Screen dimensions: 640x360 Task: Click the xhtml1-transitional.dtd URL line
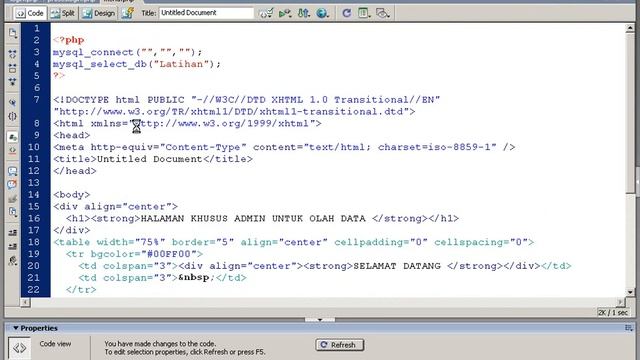pyautogui.click(x=234, y=111)
